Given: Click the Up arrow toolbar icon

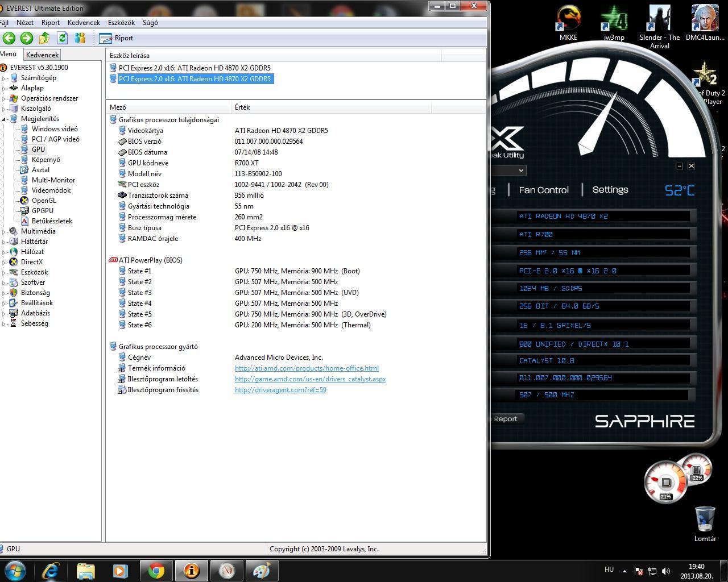Looking at the screenshot, I should pyautogui.click(x=44, y=38).
